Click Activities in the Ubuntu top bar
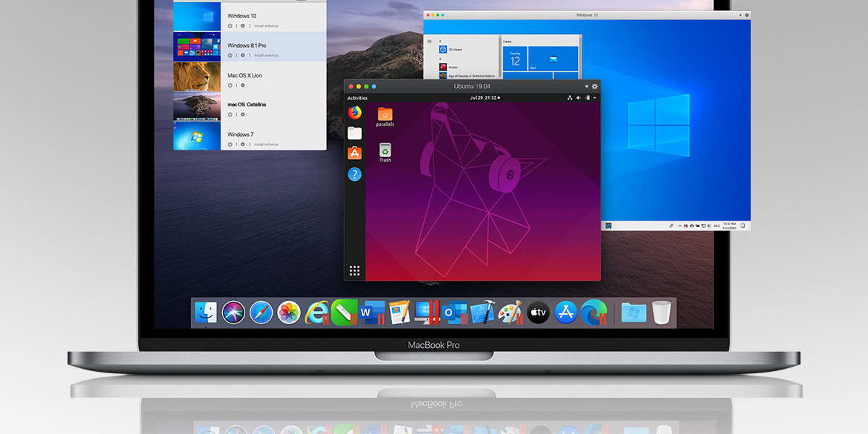The height and width of the screenshot is (434, 868). (x=357, y=98)
